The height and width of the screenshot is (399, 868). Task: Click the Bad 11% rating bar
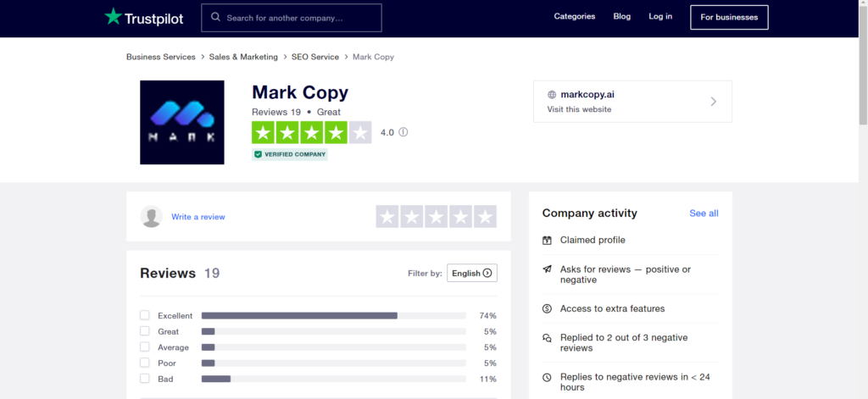click(x=334, y=379)
